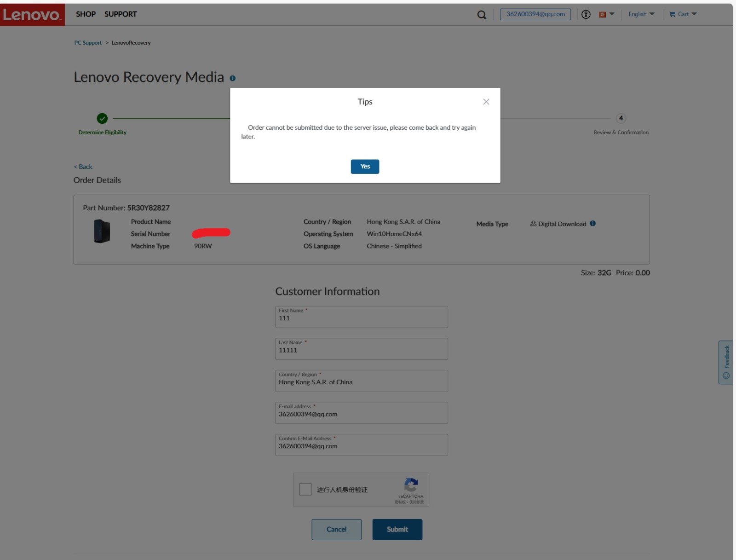Click the E-mail address input field

click(x=361, y=413)
